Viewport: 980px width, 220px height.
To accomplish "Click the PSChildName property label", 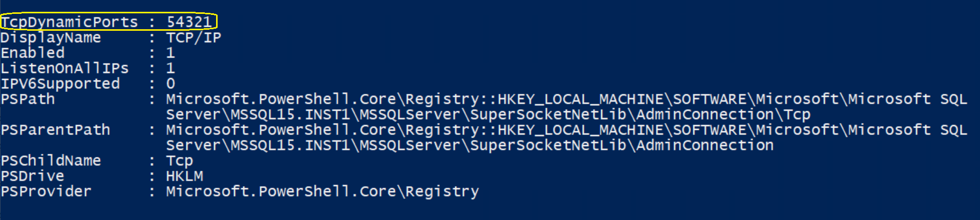I will coord(51,161).
